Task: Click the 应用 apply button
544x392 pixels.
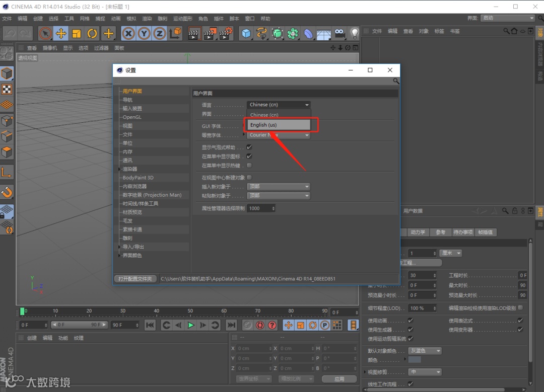Action: point(339,379)
